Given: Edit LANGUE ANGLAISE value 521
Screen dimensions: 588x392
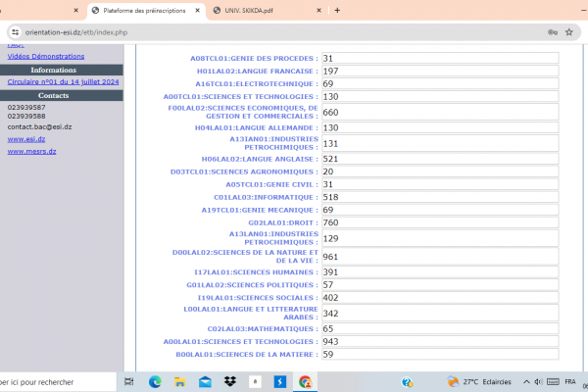Looking at the screenshot, I should tap(440, 159).
